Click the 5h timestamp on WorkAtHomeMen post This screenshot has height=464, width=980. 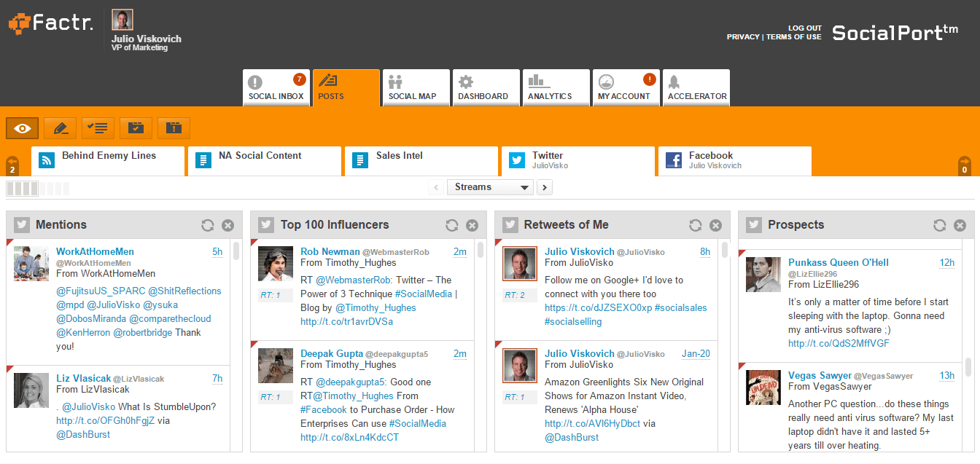click(217, 252)
